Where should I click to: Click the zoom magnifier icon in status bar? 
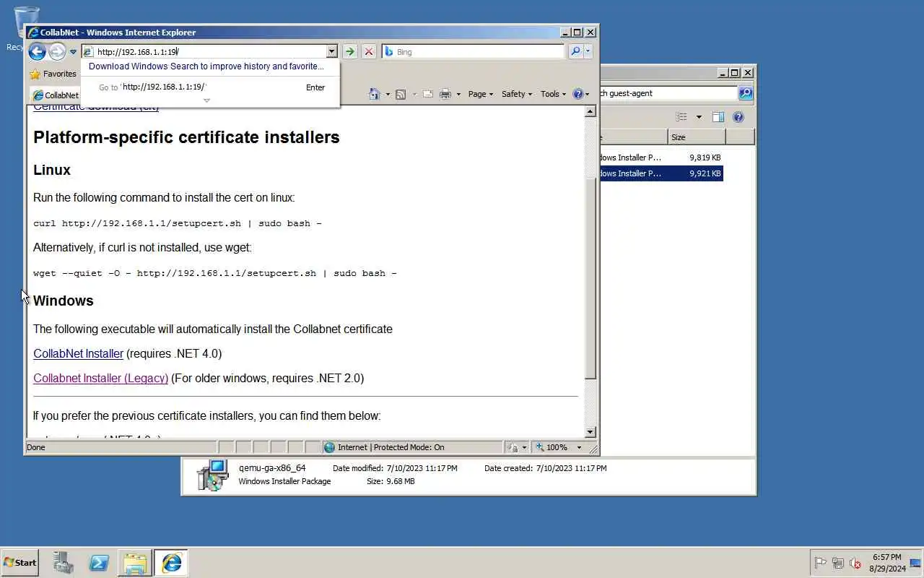[540, 447]
